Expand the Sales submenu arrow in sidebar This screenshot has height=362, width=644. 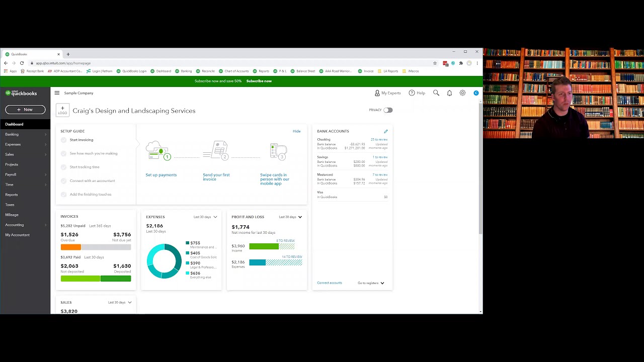coord(45,154)
